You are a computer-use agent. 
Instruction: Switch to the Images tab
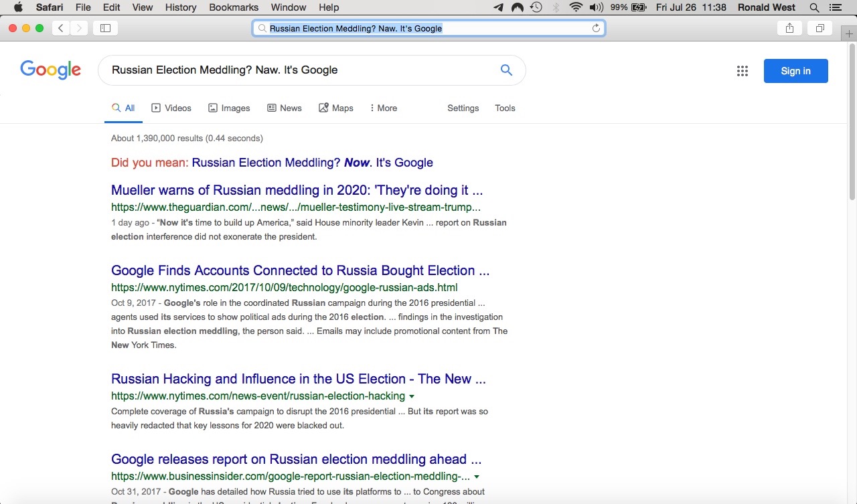(229, 108)
